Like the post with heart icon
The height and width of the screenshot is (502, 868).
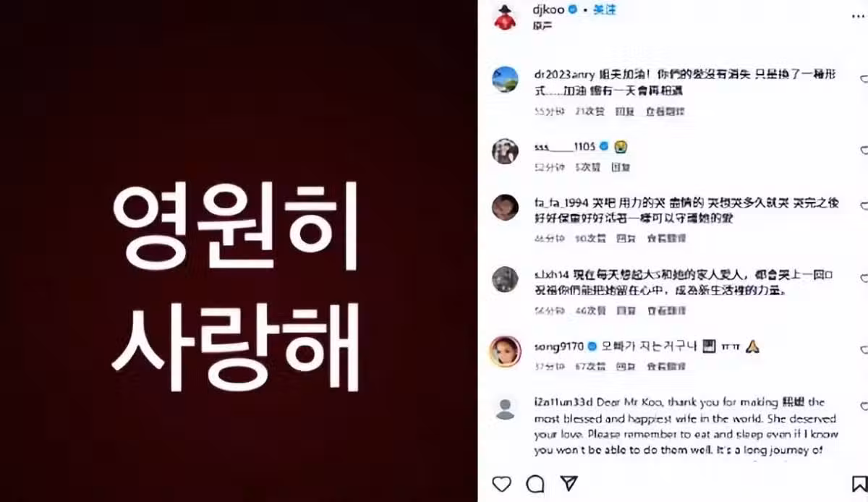(x=501, y=483)
